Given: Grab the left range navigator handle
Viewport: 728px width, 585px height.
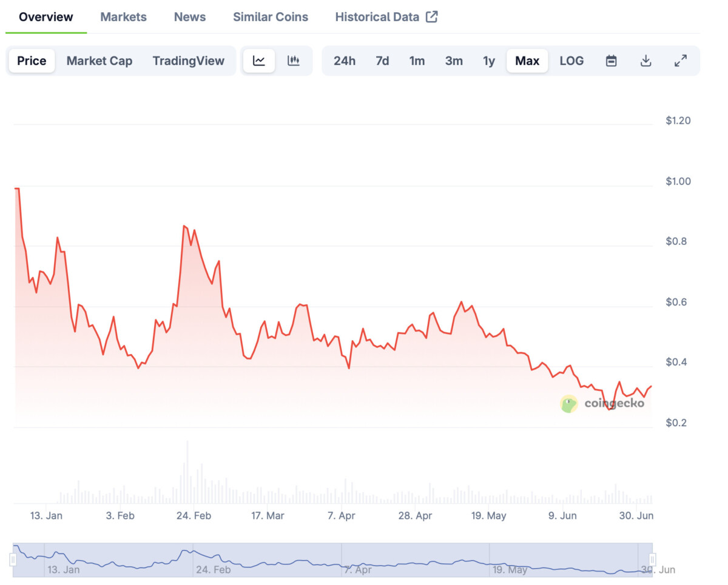Looking at the screenshot, I should pos(13,559).
